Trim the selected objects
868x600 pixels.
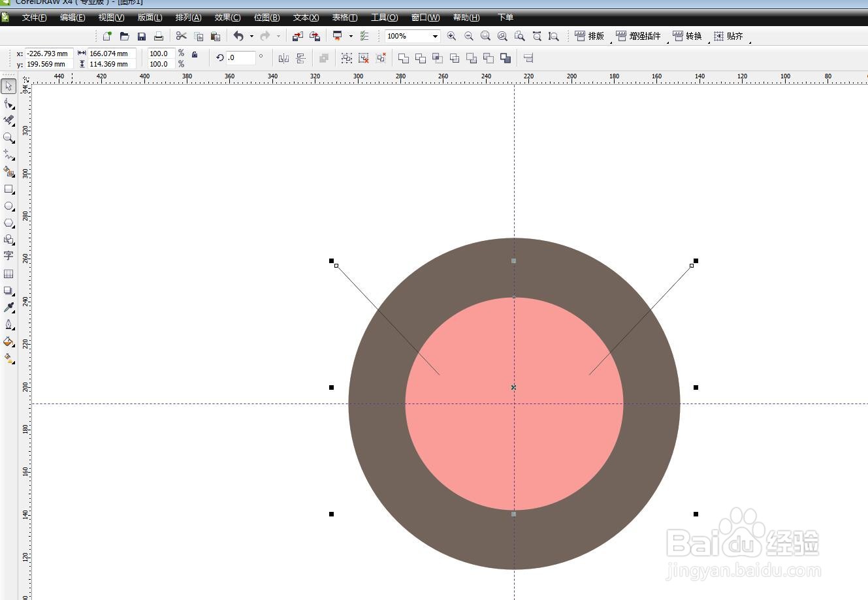421,58
